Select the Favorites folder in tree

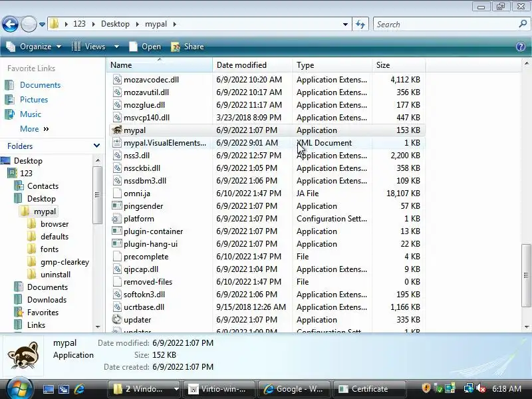(43, 312)
